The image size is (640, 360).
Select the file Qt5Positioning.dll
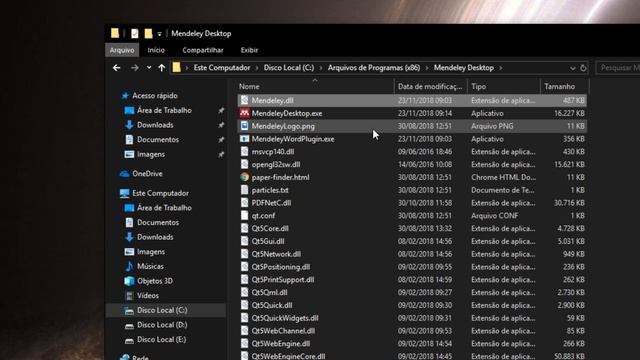281,267
